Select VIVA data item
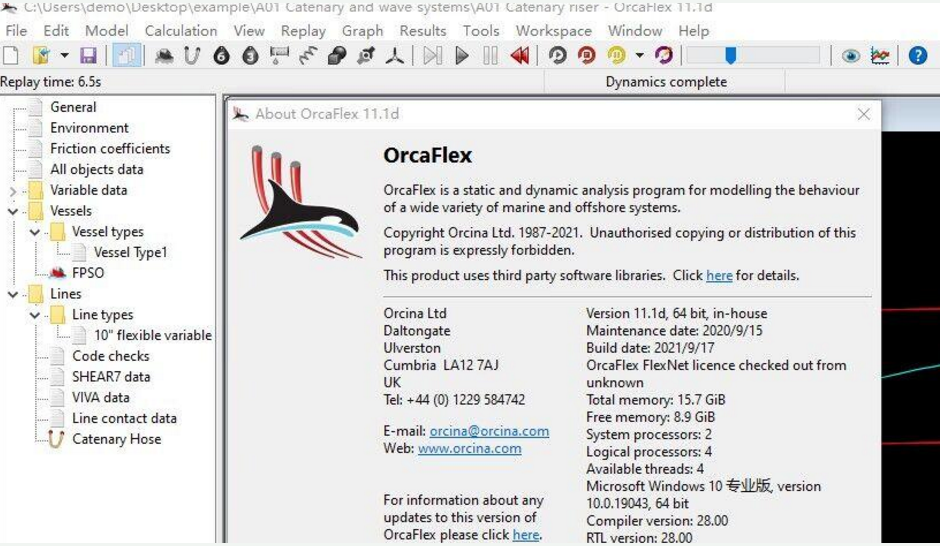940x546 pixels. click(101, 397)
